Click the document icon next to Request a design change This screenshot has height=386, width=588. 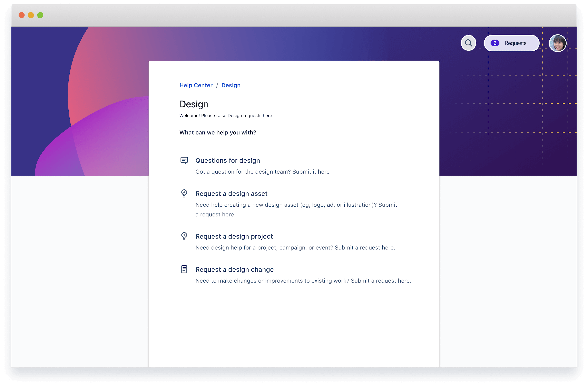184,269
